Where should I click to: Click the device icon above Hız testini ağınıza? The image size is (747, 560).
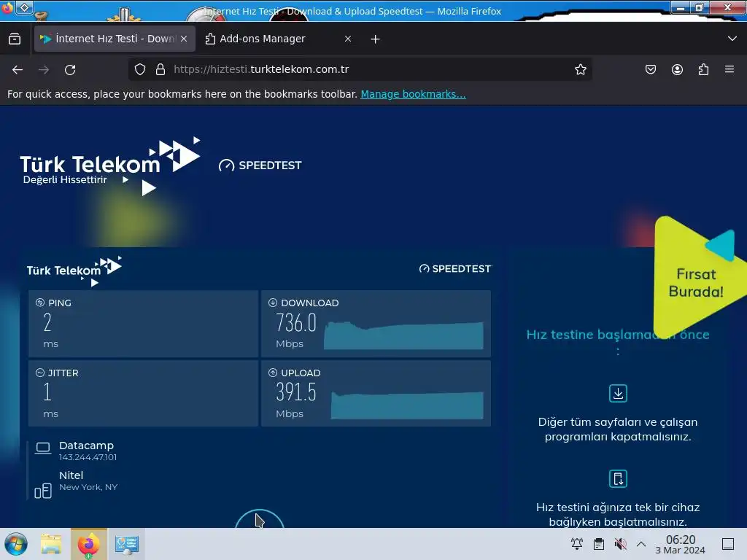click(x=618, y=478)
